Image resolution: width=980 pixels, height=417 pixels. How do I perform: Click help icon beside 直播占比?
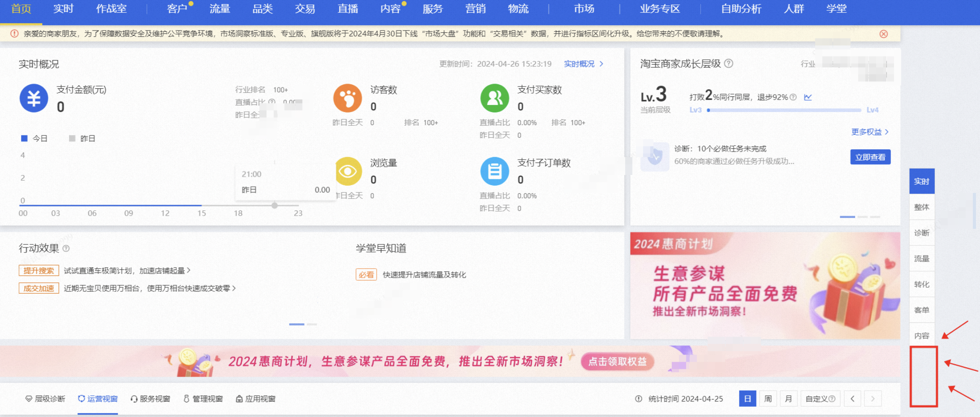pos(271,102)
